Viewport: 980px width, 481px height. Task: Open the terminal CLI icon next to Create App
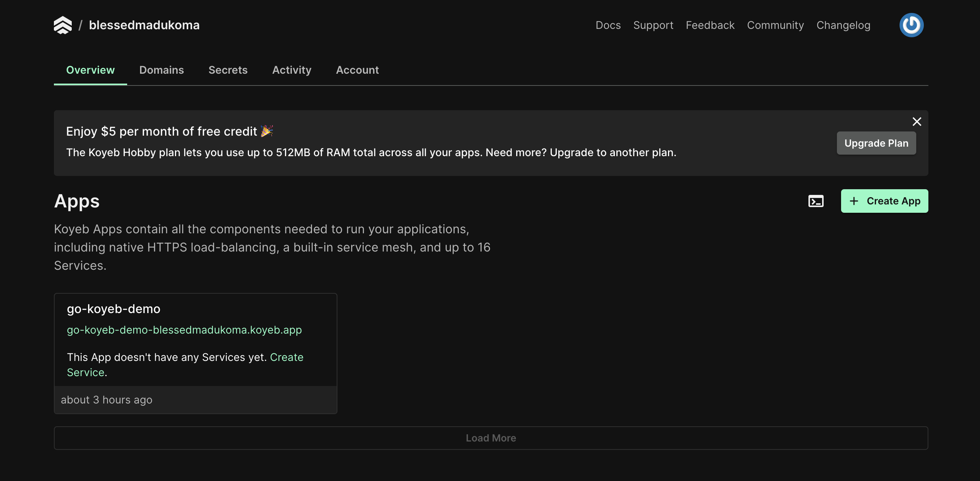pos(816,201)
